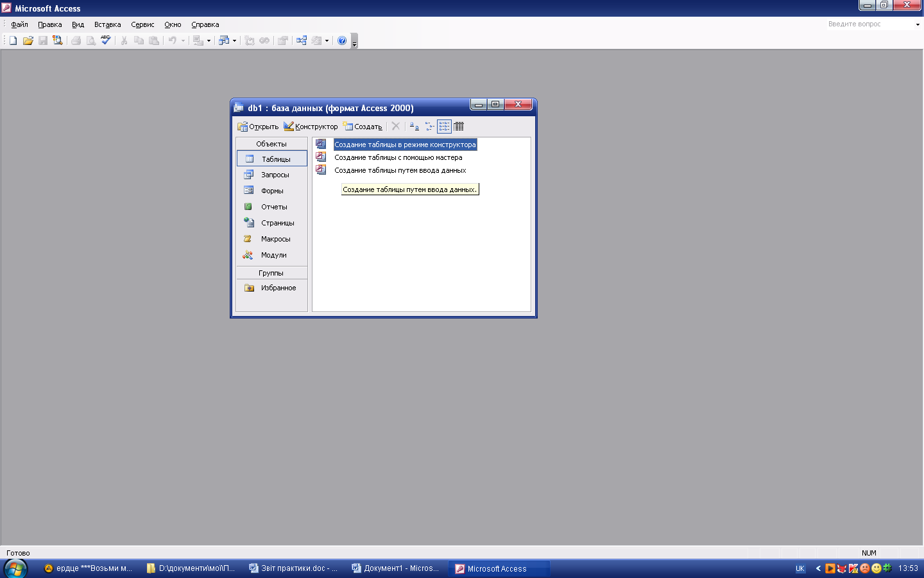Click the Relationships toolbar icon
924x578 pixels.
(x=302, y=40)
